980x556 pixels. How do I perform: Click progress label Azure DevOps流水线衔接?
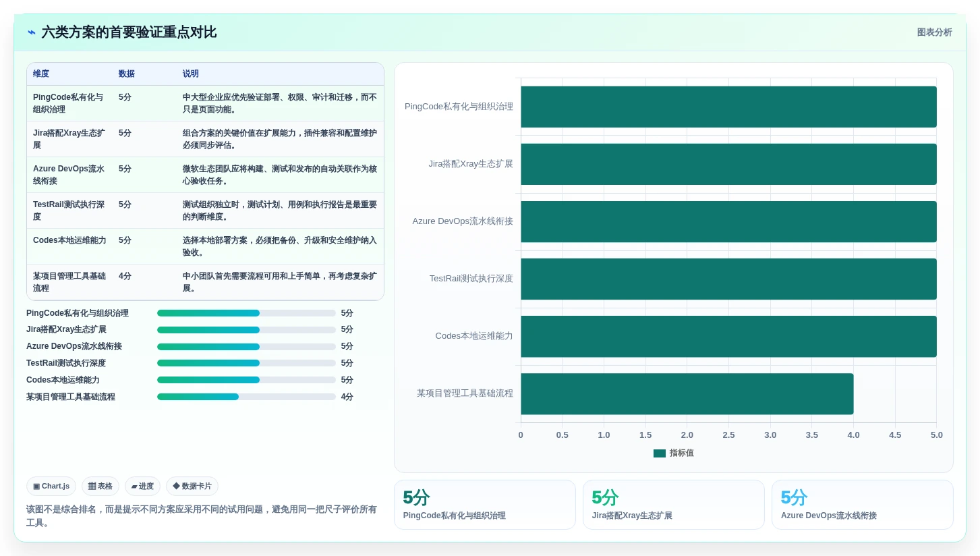[x=74, y=347]
